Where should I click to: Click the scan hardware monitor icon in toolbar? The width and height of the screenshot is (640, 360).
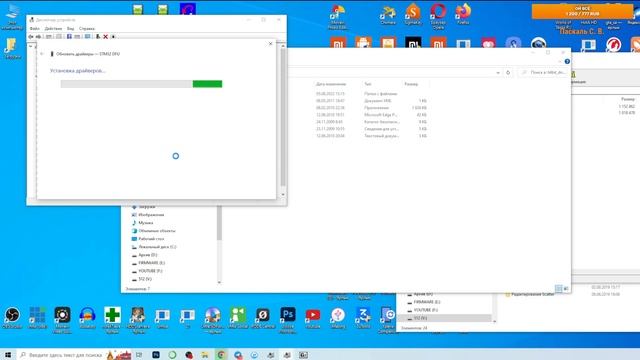coord(87,37)
